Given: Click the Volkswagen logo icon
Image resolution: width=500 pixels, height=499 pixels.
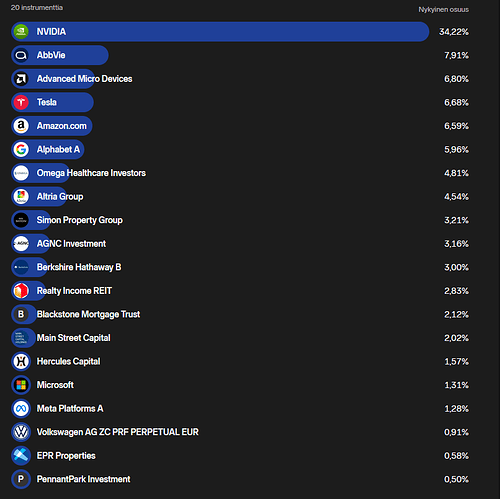Looking at the screenshot, I should [21, 432].
